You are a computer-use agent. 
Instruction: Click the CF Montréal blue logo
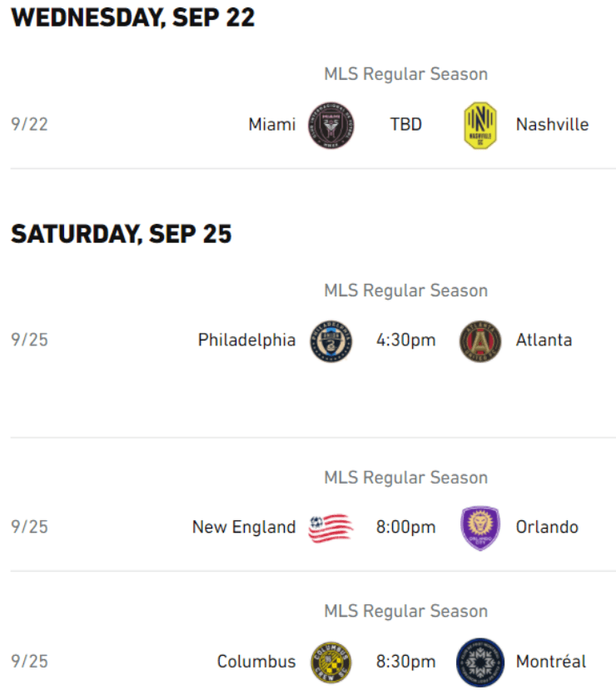click(x=480, y=662)
